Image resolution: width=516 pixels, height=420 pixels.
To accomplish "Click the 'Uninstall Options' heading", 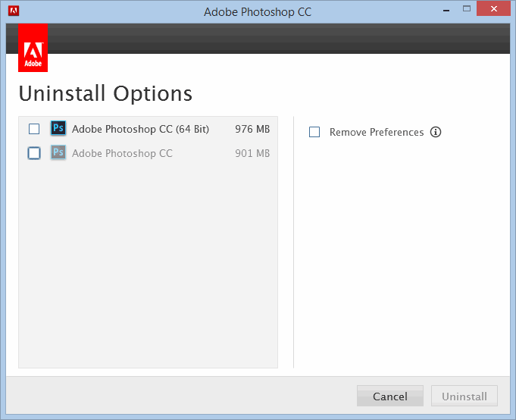I will [105, 93].
